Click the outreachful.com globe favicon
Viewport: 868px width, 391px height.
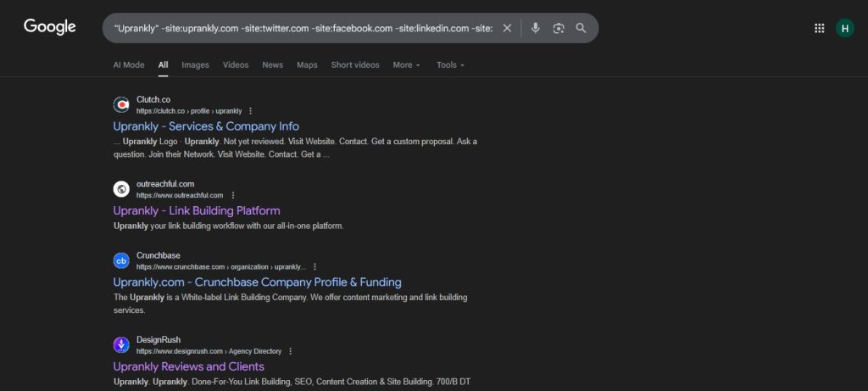pyautogui.click(x=121, y=189)
